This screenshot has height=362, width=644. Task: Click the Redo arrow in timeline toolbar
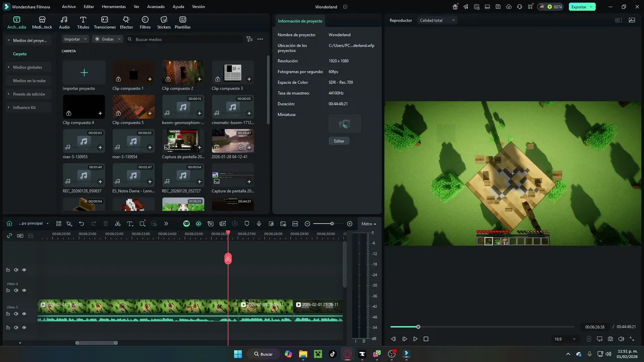(94, 224)
